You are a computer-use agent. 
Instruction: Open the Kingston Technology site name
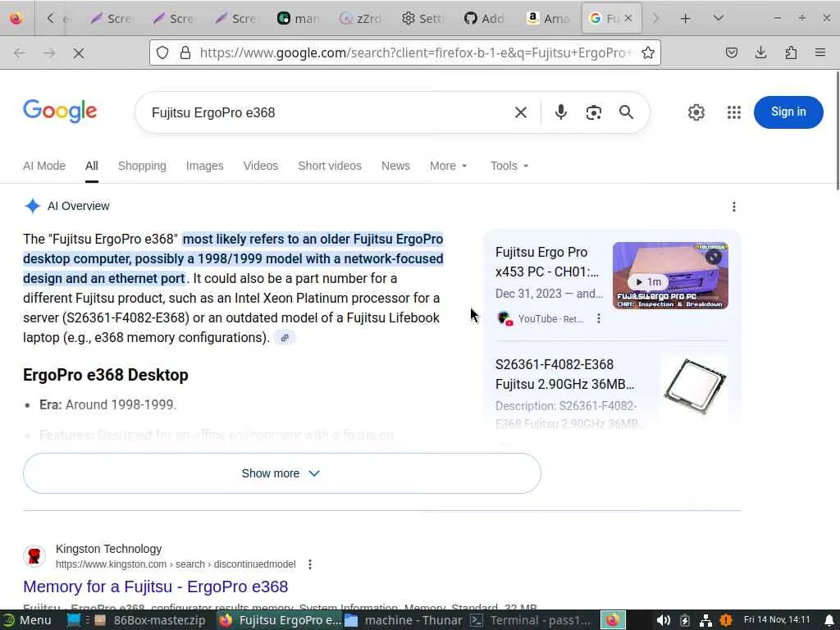[109, 549]
